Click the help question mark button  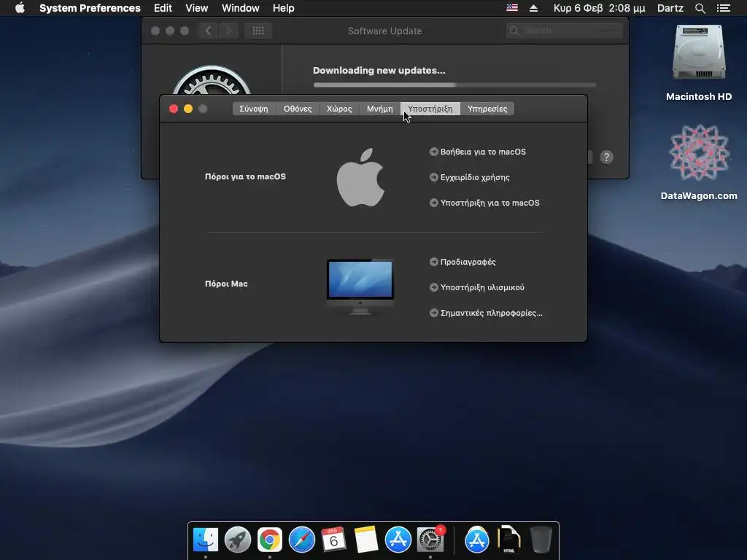[606, 157]
